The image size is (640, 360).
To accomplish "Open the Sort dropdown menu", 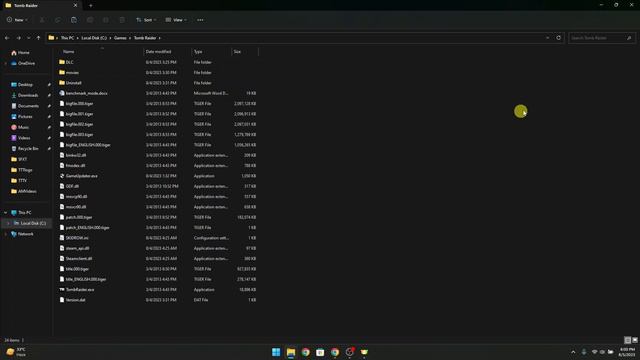I will pos(146,20).
